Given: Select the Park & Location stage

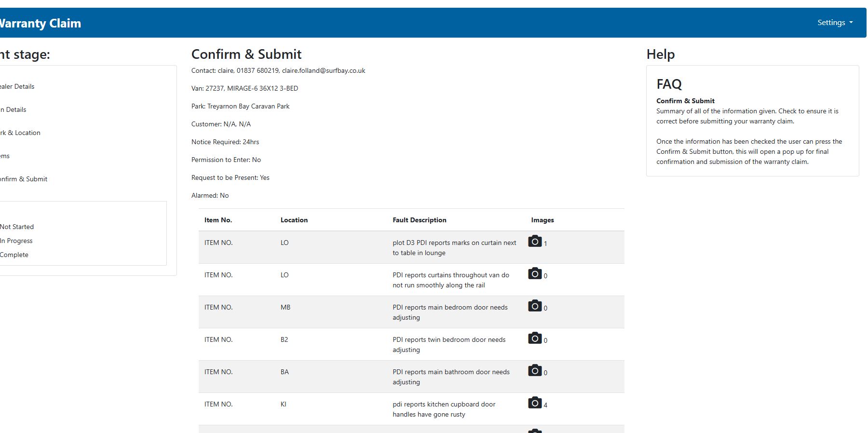Looking at the screenshot, I should coord(20,133).
